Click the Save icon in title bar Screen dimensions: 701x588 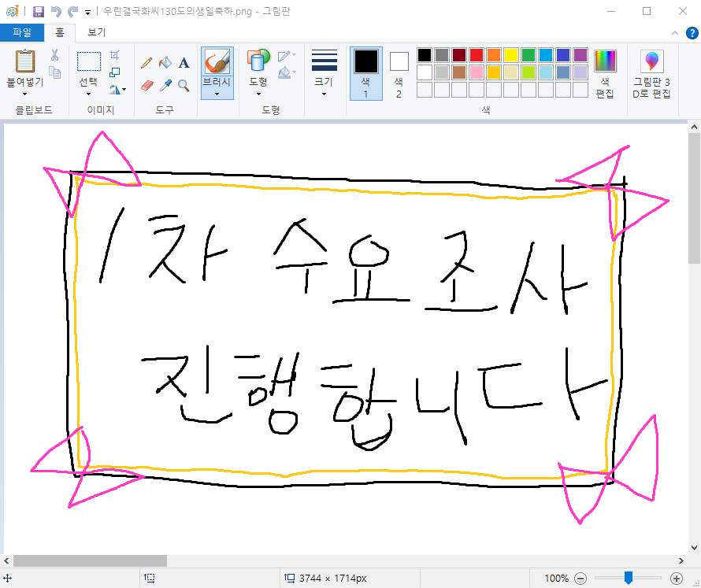(39, 12)
